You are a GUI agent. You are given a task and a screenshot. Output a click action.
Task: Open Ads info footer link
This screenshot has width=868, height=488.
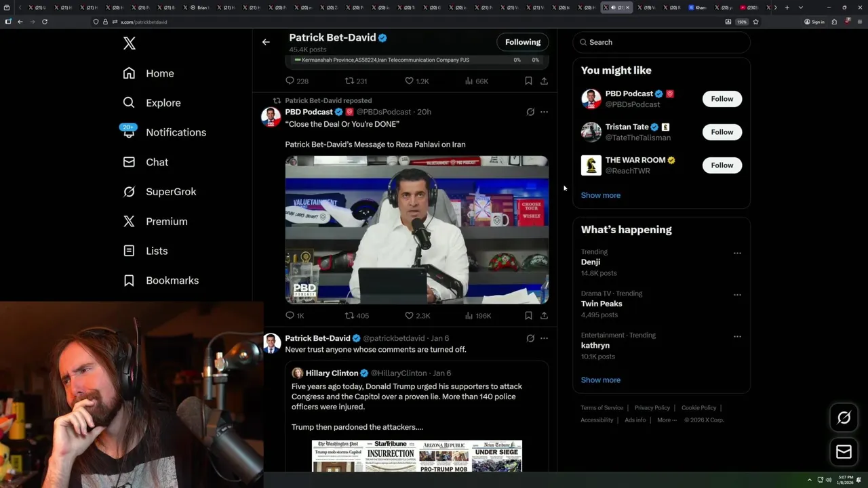[635, 420]
